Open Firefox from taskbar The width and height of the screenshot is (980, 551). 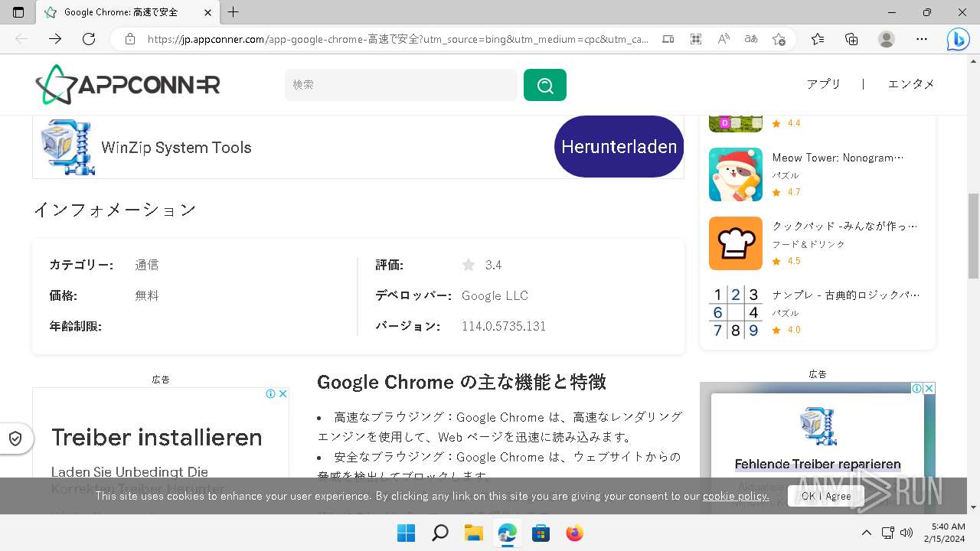pyautogui.click(x=574, y=533)
